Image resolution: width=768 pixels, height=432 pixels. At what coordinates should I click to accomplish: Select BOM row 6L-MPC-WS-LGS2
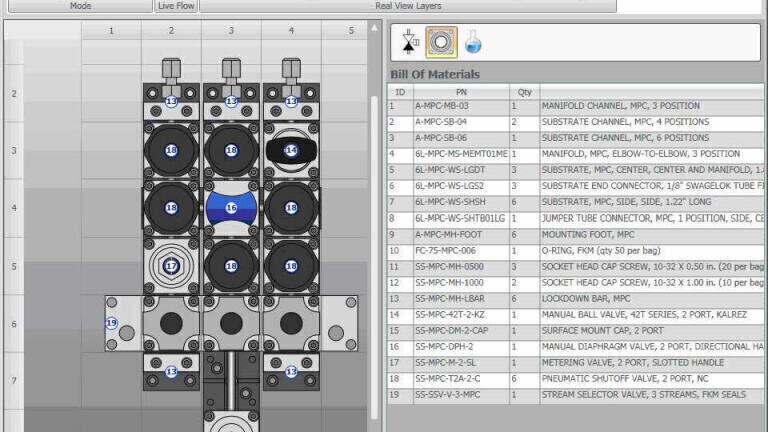tap(576, 186)
